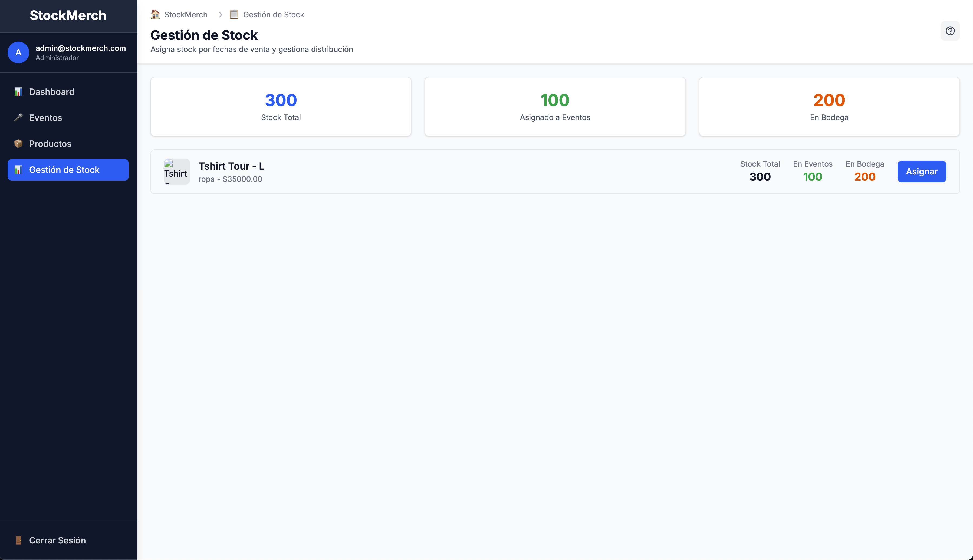This screenshot has width=973, height=560.
Task: Click the email admin@stockmerch.com
Action: coord(81,48)
